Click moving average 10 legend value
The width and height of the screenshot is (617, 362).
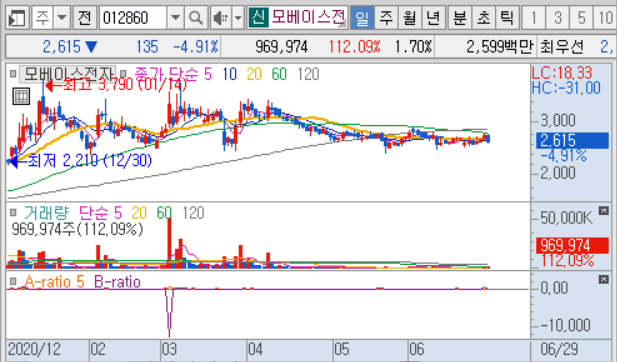click(229, 74)
